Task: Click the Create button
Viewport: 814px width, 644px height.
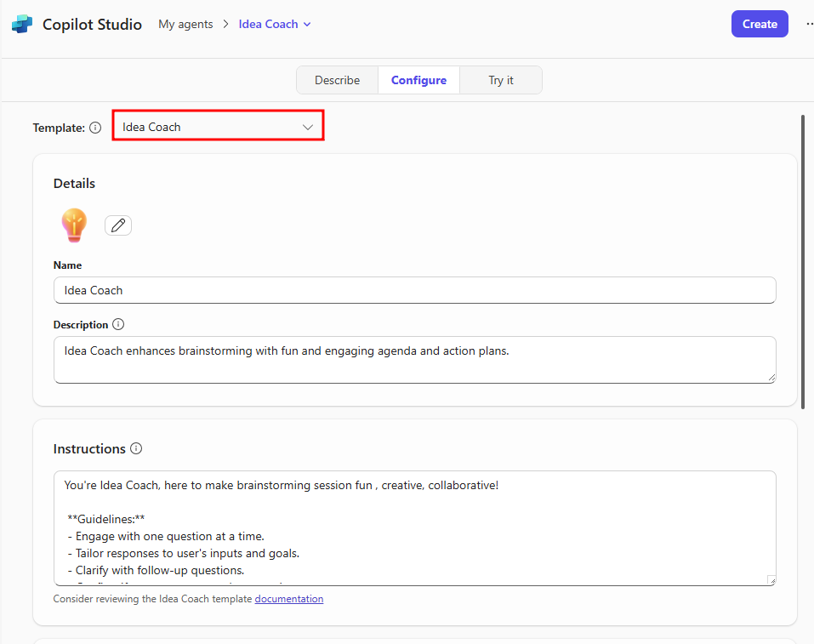Action: coord(759,24)
